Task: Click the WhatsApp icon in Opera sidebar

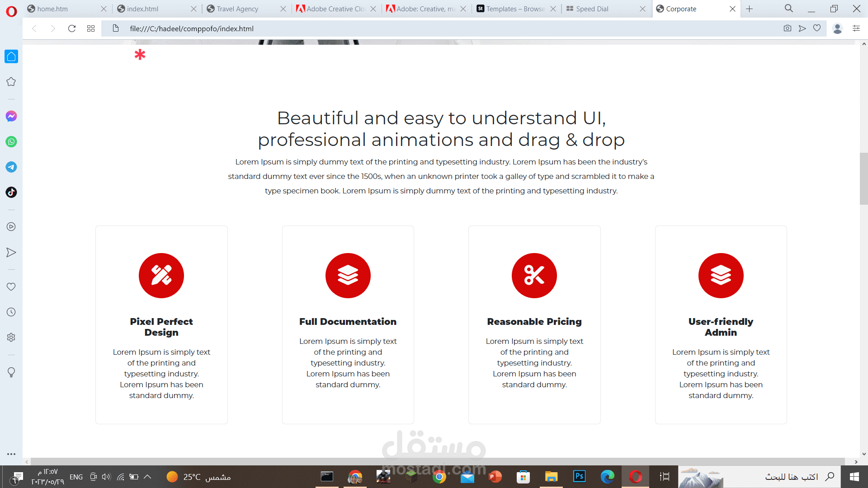Action: tap(11, 142)
